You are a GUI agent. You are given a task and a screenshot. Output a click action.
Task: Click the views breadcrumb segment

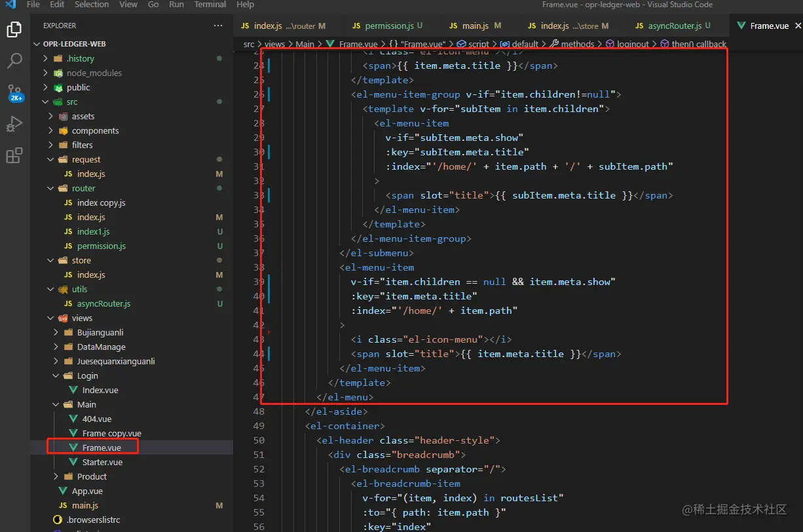tap(274, 44)
